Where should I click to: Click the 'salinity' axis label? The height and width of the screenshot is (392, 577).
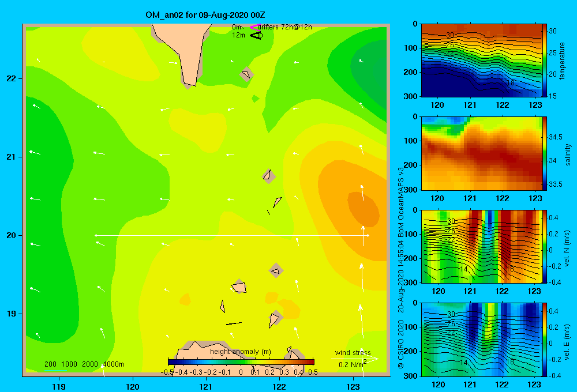pos(567,154)
